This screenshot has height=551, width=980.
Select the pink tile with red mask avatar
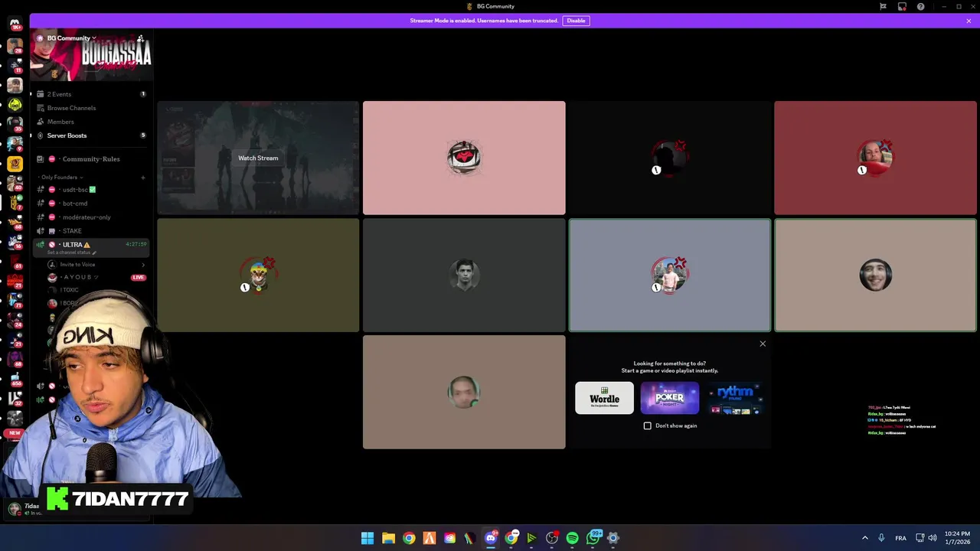464,158
